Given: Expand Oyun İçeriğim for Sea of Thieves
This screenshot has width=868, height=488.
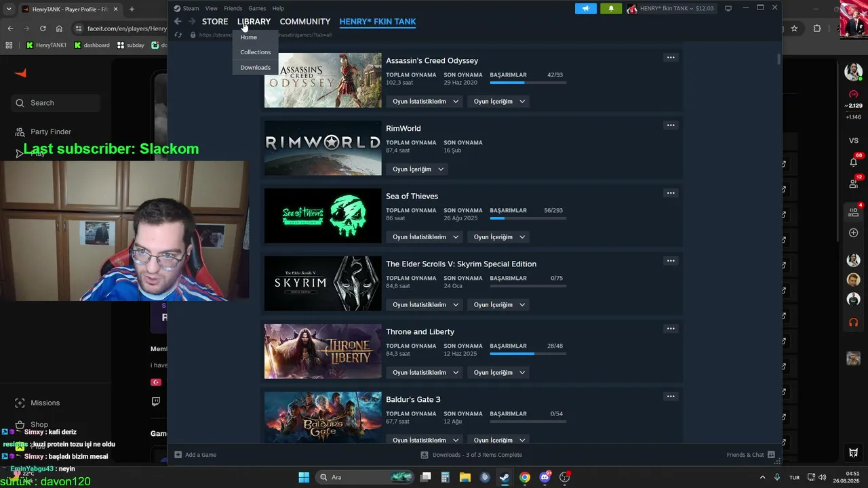Looking at the screenshot, I should point(500,237).
